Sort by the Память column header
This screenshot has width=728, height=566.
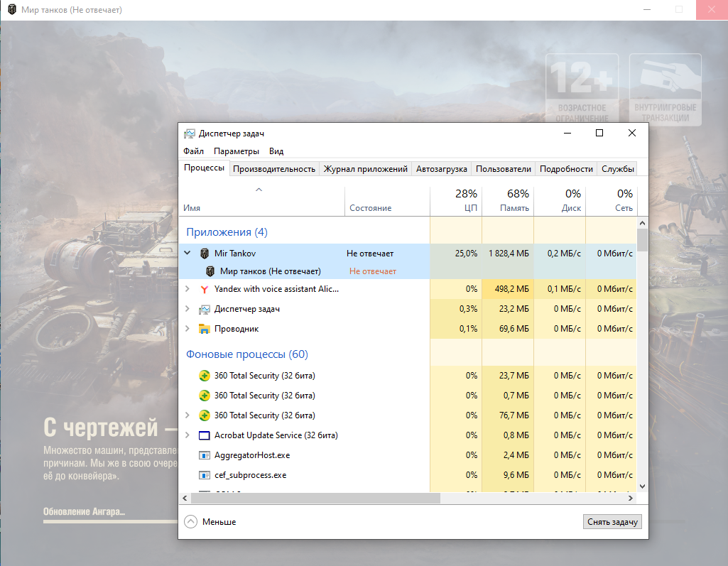pos(508,202)
